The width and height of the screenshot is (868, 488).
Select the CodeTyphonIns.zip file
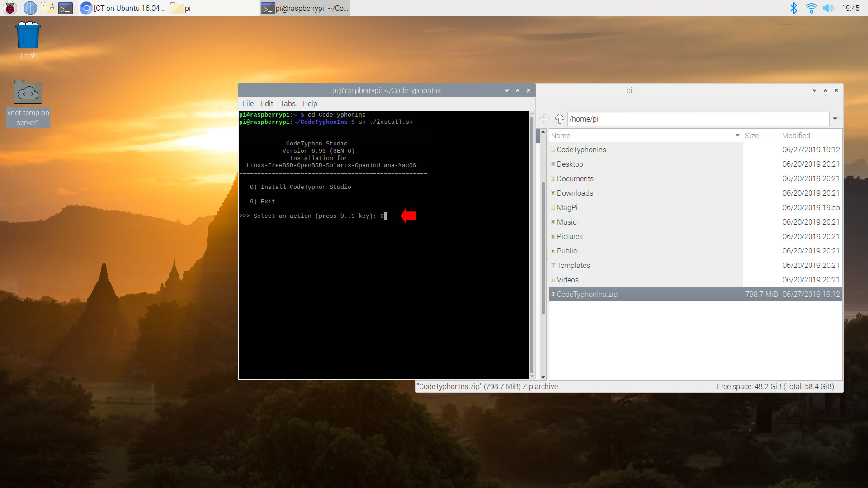tap(587, 294)
